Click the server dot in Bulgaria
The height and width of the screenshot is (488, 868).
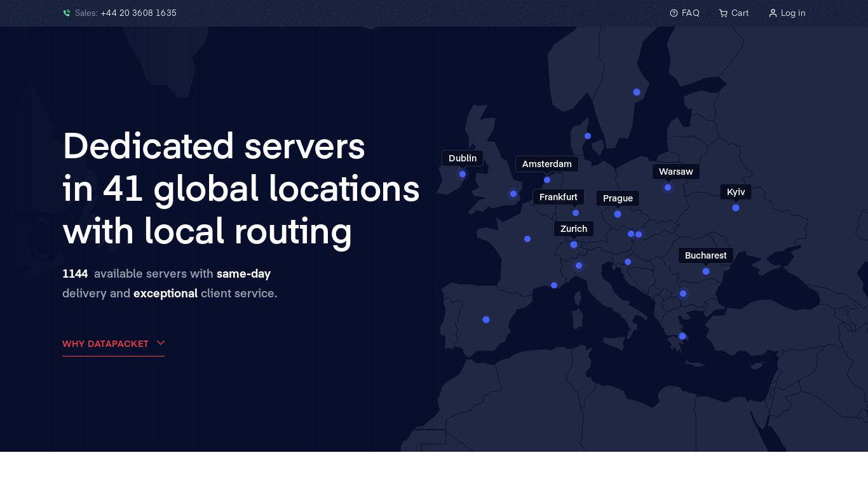pyautogui.click(x=683, y=294)
